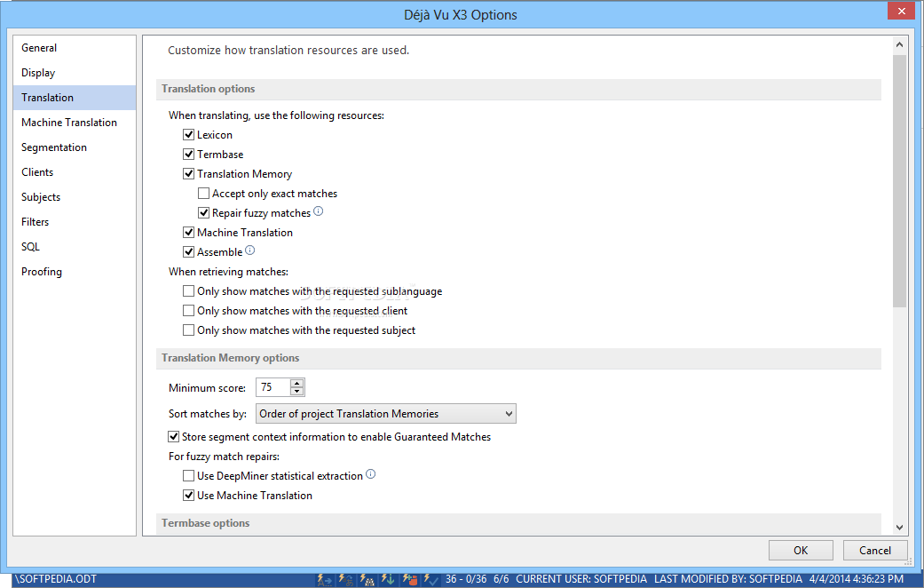924x588 pixels.
Task: Uncheck the Assemble checkbox
Action: [x=188, y=252]
